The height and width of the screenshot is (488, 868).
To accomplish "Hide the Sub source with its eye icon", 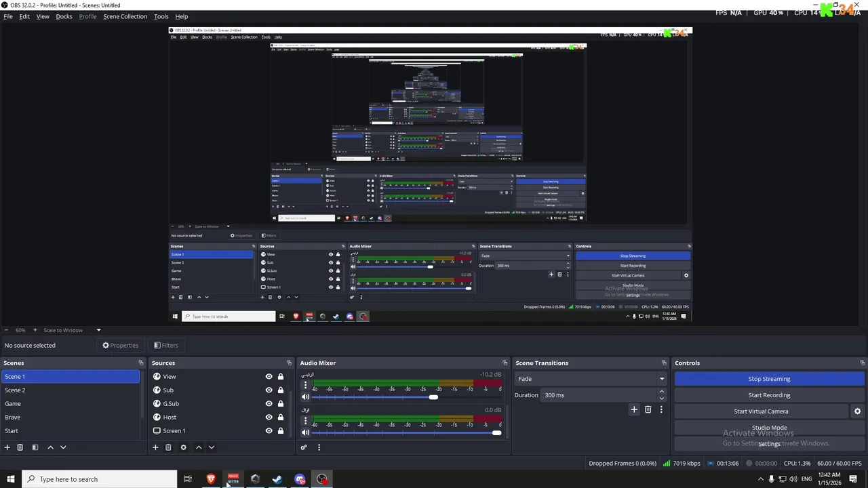I will 269,390.
